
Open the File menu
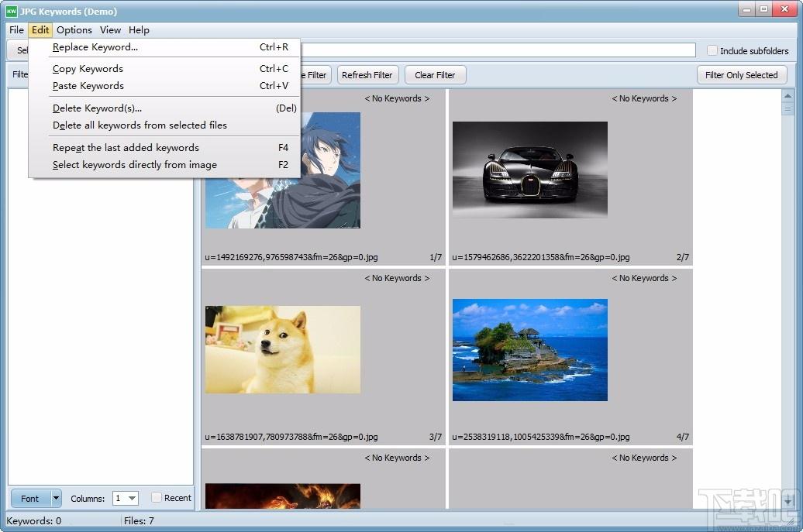pos(16,30)
